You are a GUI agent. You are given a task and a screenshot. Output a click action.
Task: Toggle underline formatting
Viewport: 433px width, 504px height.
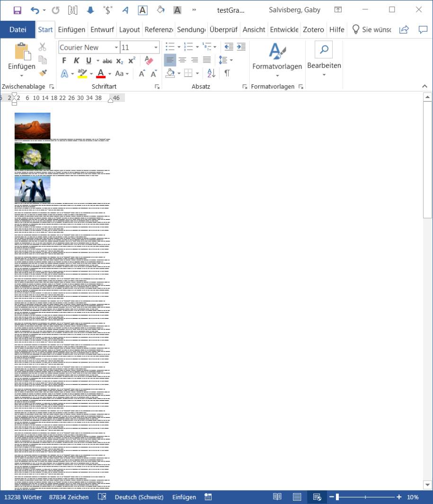pos(89,60)
